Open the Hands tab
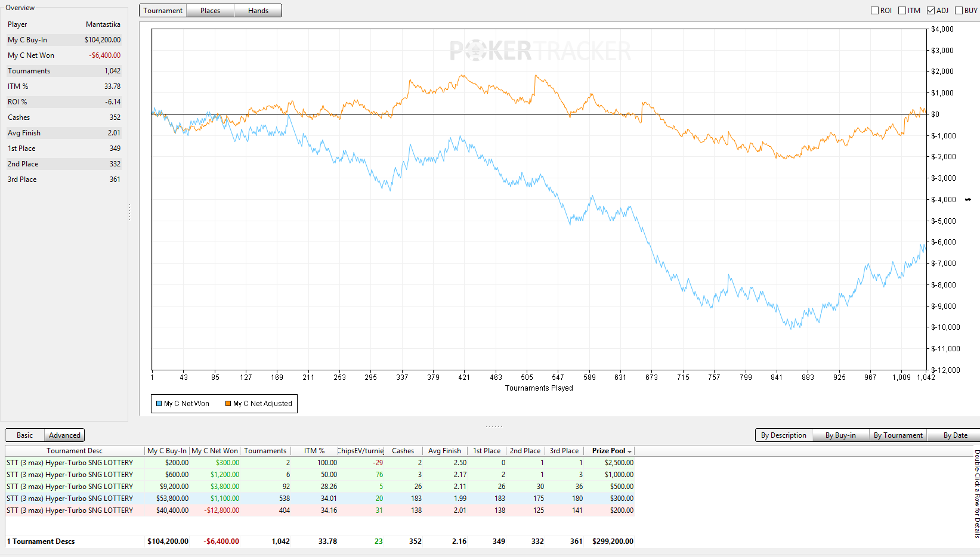Image resolution: width=980 pixels, height=557 pixels. tap(258, 11)
